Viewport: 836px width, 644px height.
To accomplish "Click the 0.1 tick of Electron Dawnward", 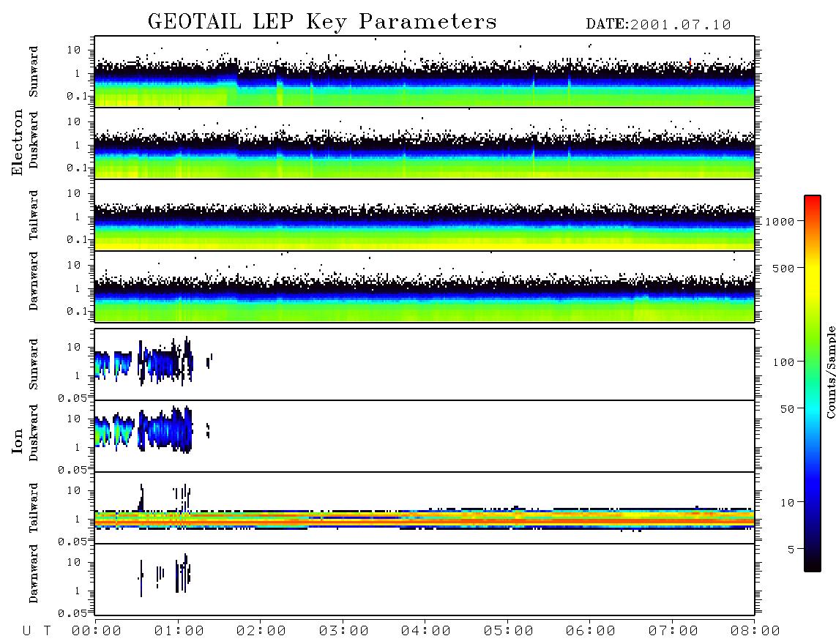I will pos(78,311).
